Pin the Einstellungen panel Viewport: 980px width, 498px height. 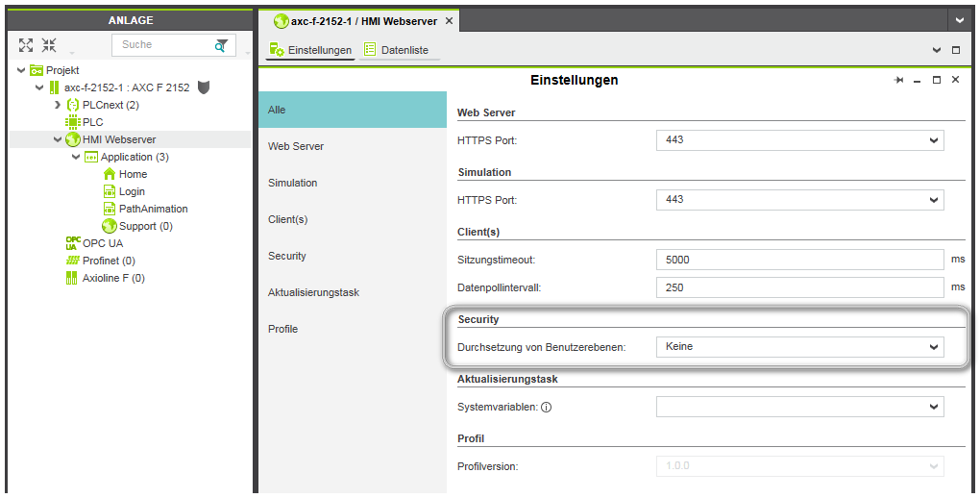898,81
